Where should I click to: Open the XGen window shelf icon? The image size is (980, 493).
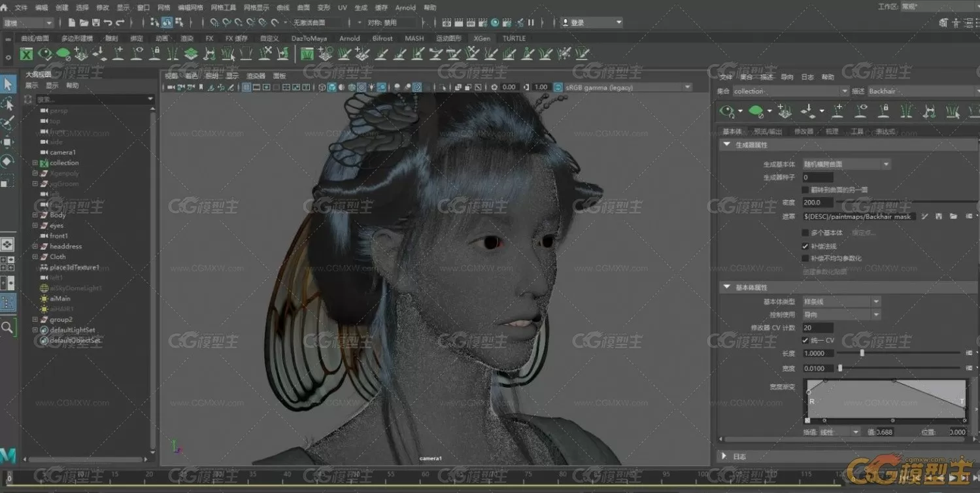pos(26,54)
